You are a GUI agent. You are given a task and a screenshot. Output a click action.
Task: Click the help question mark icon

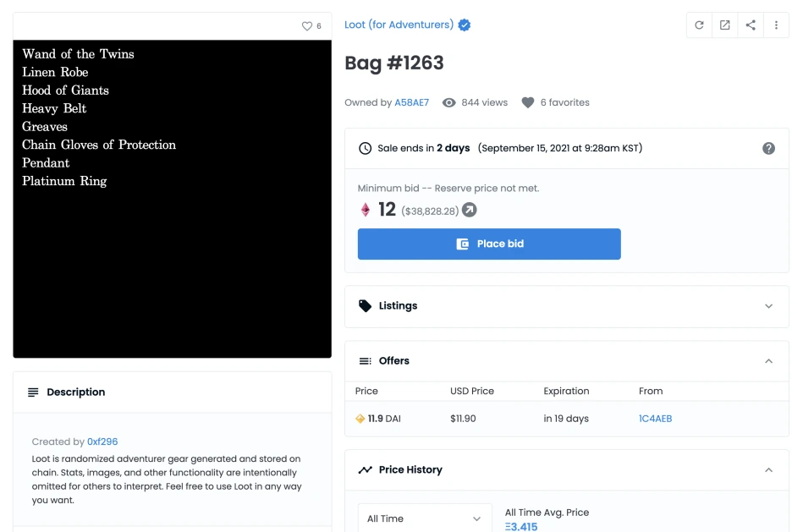point(769,148)
